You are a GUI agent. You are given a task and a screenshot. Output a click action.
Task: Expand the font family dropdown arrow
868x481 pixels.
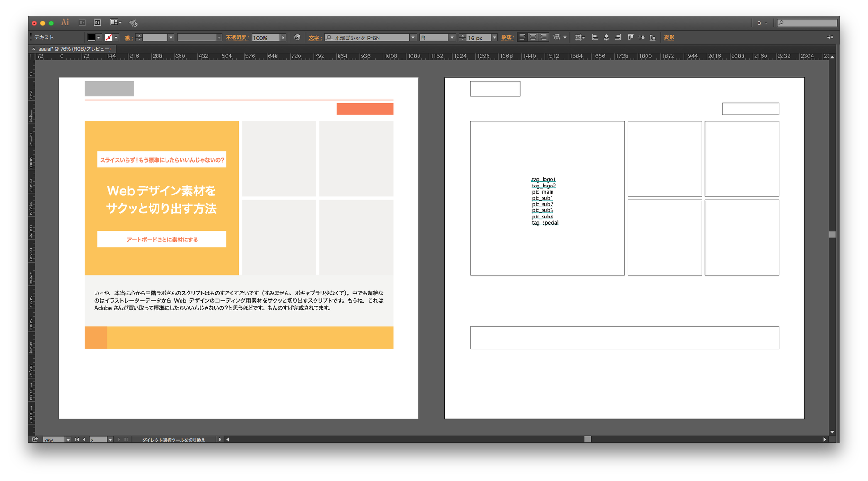pyautogui.click(x=413, y=38)
